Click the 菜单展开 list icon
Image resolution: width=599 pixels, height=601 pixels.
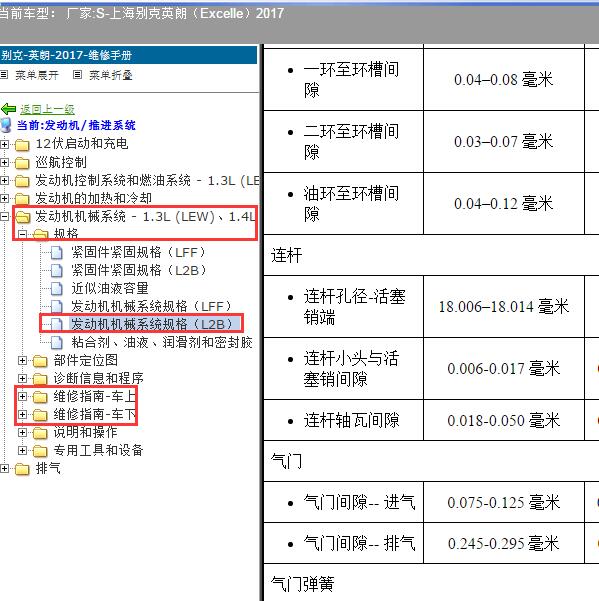pos(4,74)
